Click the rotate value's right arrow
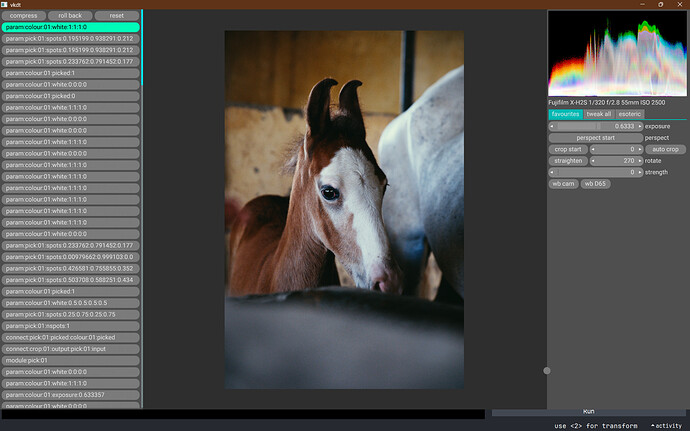690x431 pixels. [x=640, y=160]
